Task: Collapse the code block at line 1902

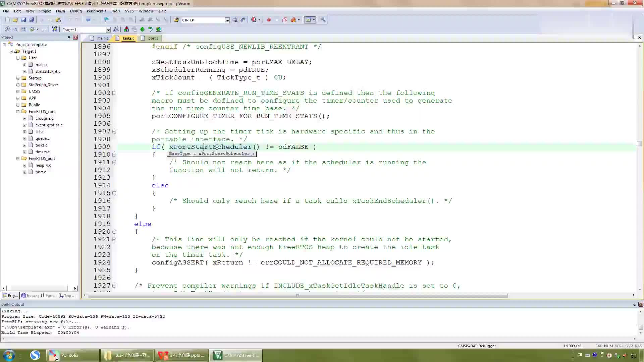Action: coord(114,93)
